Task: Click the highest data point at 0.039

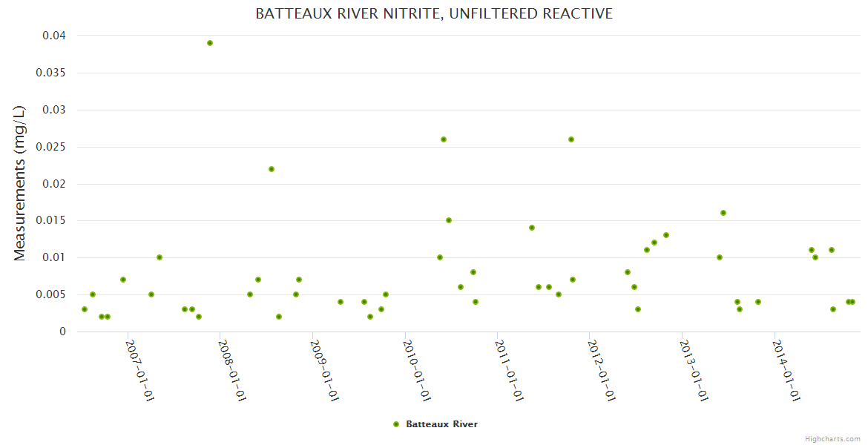Action: pos(210,43)
